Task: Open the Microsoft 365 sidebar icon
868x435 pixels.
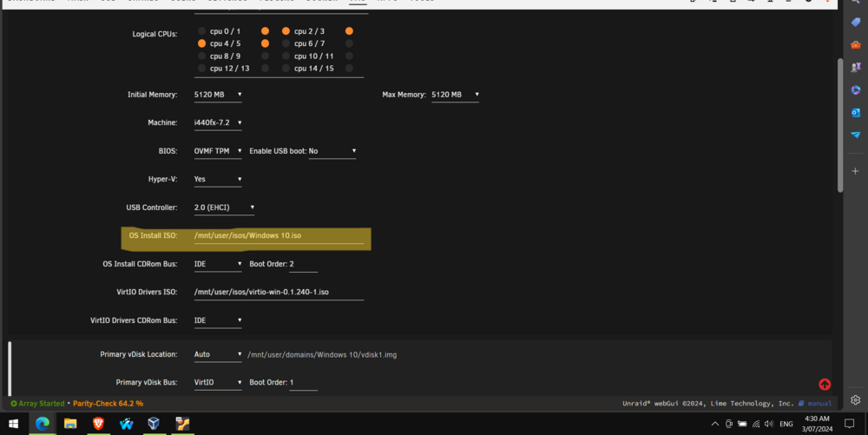Action: tap(855, 89)
